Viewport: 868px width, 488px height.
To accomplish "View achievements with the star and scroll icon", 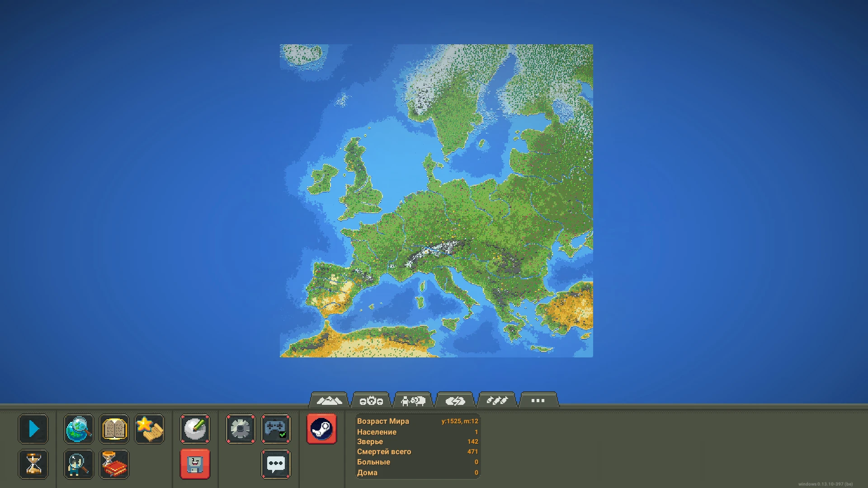I will point(149,429).
